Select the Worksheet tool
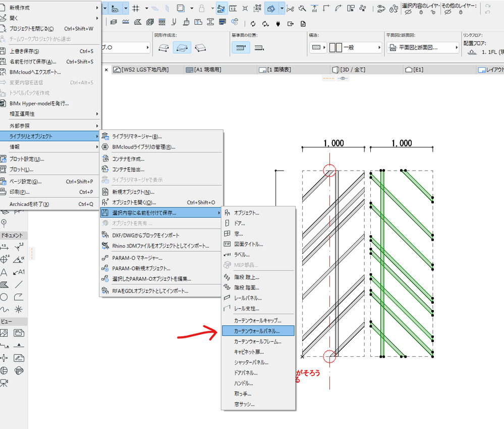504x429 pixels. (19, 358)
